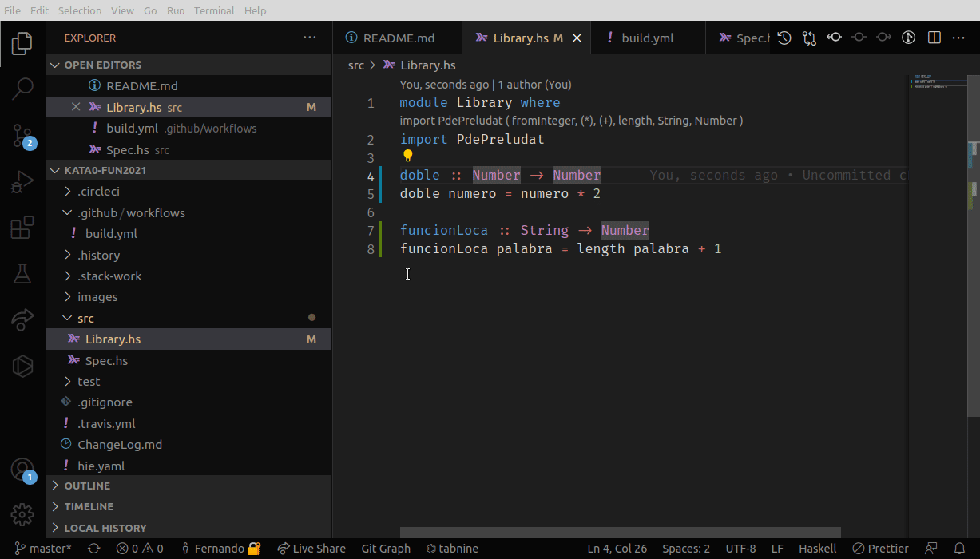980x559 pixels.
Task: Show file history clock icon in editor toolbar
Action: [x=784, y=38]
